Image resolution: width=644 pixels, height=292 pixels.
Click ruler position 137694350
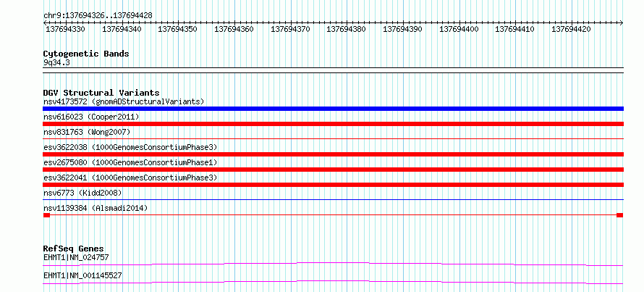point(177,29)
